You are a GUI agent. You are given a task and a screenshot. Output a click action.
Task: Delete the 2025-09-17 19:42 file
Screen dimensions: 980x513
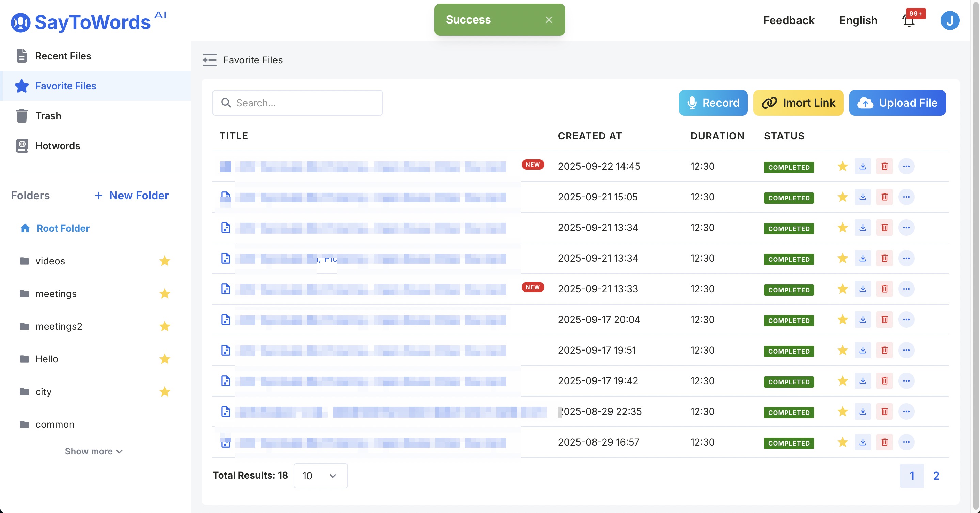884,381
